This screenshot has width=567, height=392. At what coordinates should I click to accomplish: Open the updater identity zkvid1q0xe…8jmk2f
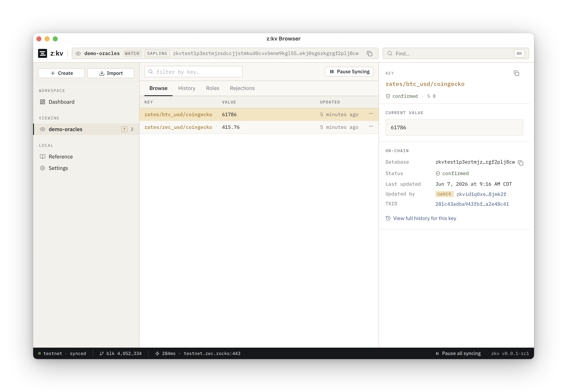481,194
